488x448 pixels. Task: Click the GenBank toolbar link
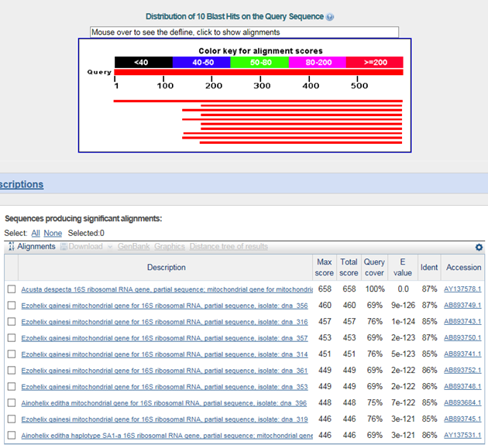133,247
